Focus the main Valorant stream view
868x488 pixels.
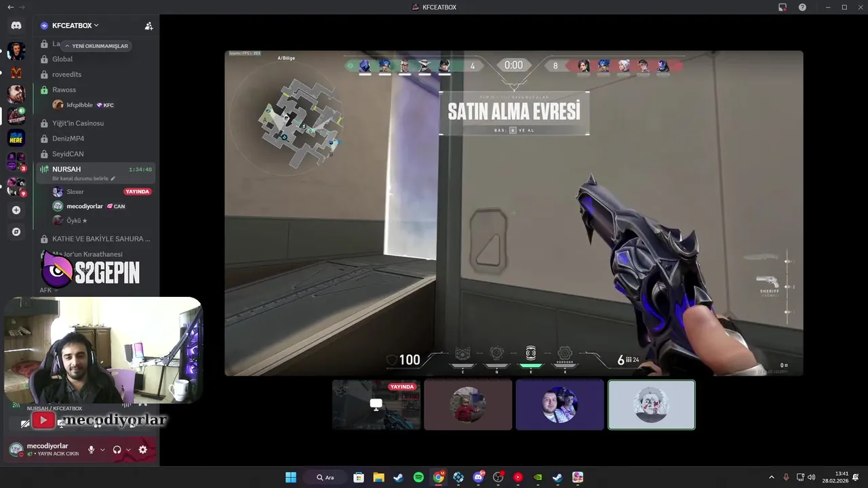click(x=514, y=213)
